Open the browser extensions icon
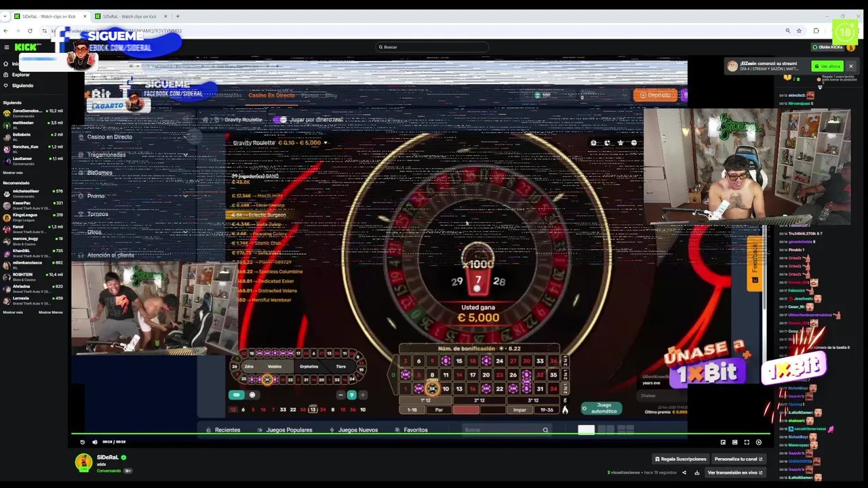This screenshot has width=868, height=488. [x=816, y=30]
